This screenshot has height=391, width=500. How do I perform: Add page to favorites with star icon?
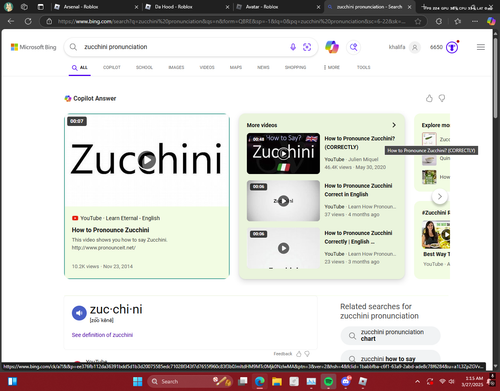pos(418,21)
